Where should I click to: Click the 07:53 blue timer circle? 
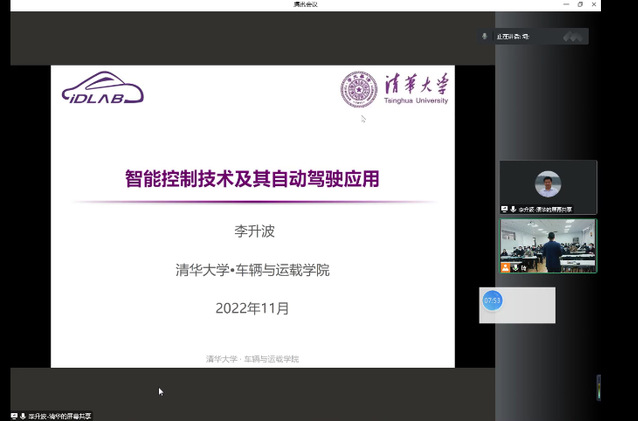[x=491, y=300]
